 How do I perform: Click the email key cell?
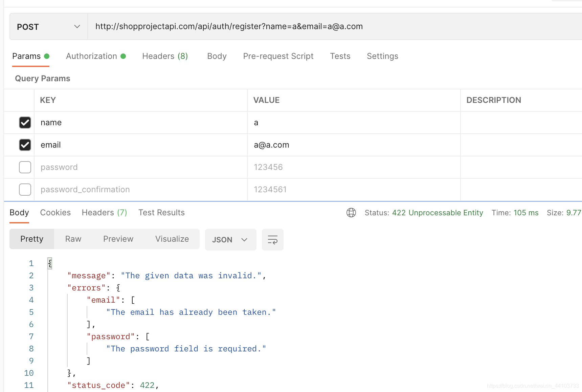(141, 145)
